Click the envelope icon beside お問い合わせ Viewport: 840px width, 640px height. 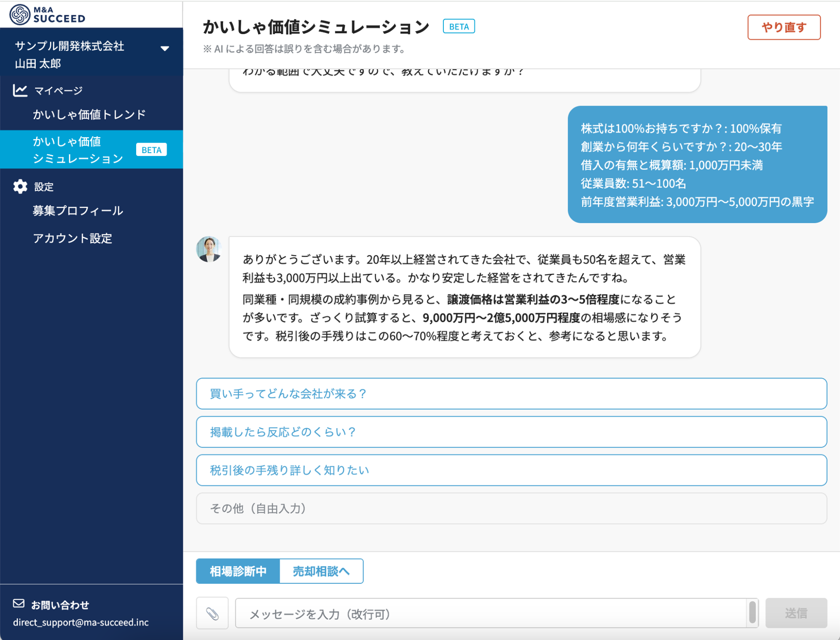click(x=19, y=604)
